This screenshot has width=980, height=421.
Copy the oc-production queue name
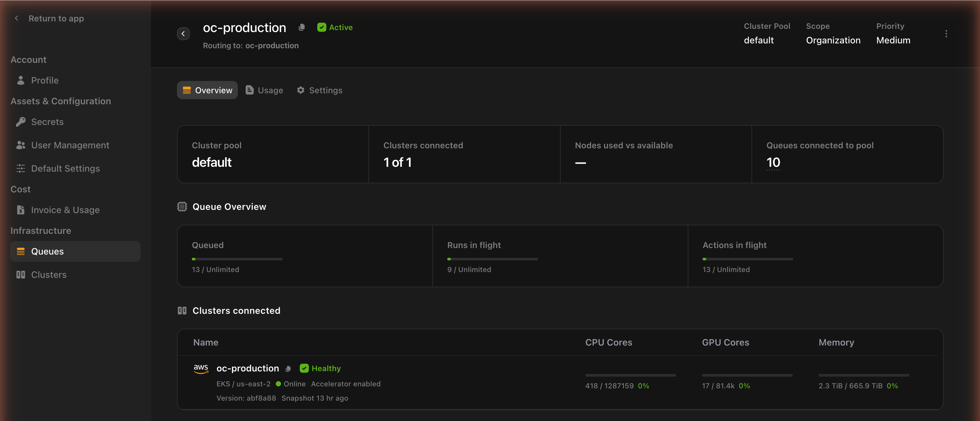click(x=302, y=27)
